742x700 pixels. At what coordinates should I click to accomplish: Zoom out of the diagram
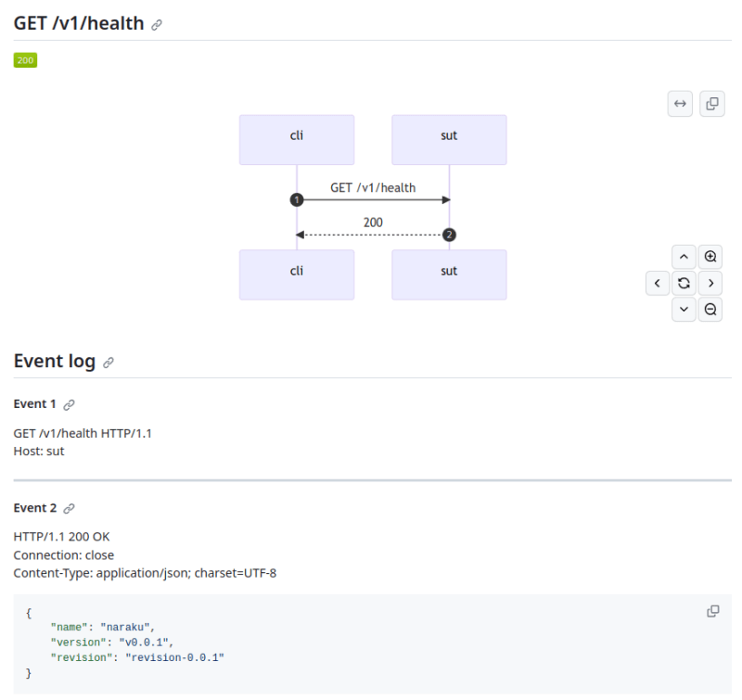(x=710, y=310)
